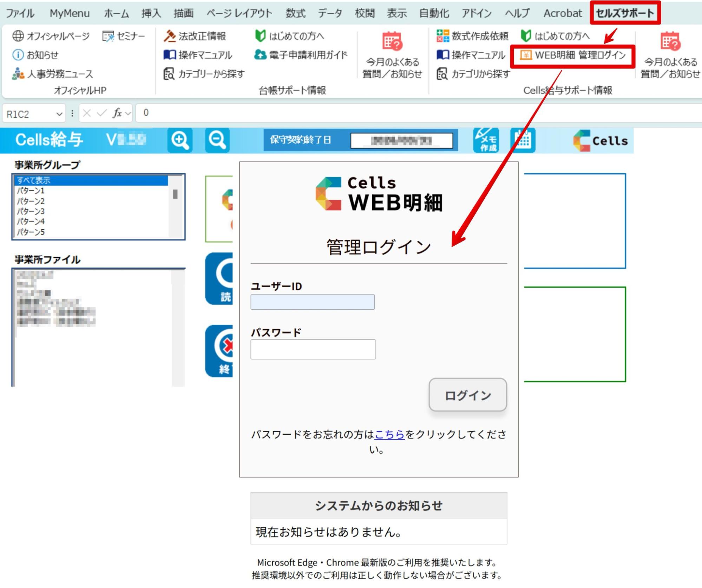The height and width of the screenshot is (588, 702).
Task: Open the memo creation (メモ作成) icon
Action: coord(486,140)
